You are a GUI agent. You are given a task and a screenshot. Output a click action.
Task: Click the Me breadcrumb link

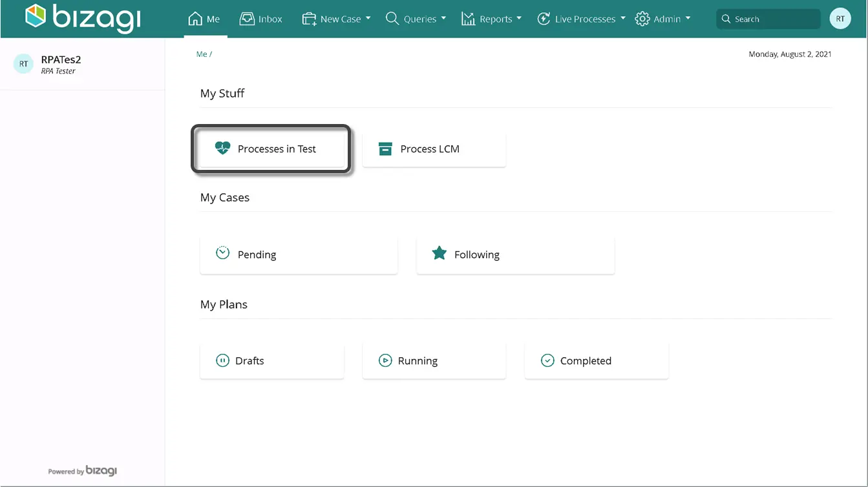tap(202, 54)
